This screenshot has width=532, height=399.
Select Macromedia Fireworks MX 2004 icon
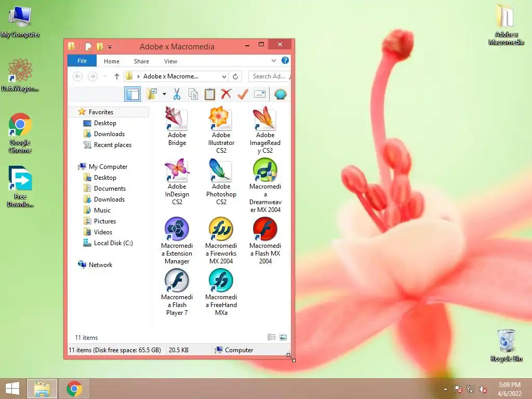click(x=221, y=241)
